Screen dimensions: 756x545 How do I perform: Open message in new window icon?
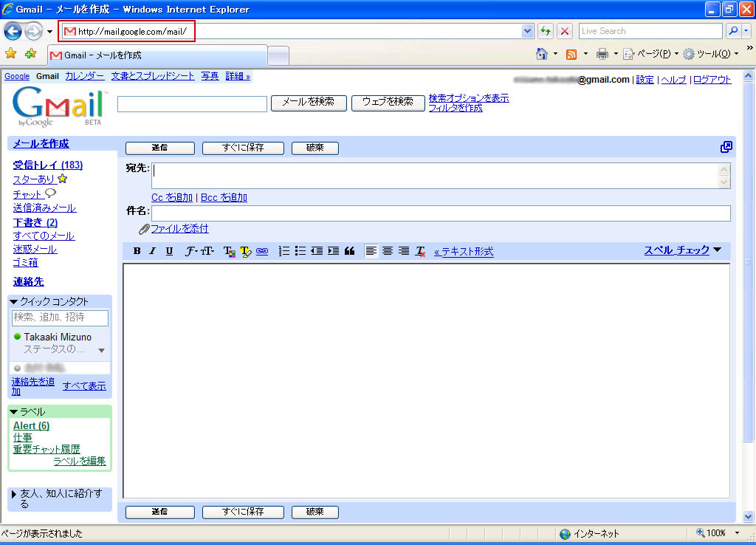click(726, 147)
